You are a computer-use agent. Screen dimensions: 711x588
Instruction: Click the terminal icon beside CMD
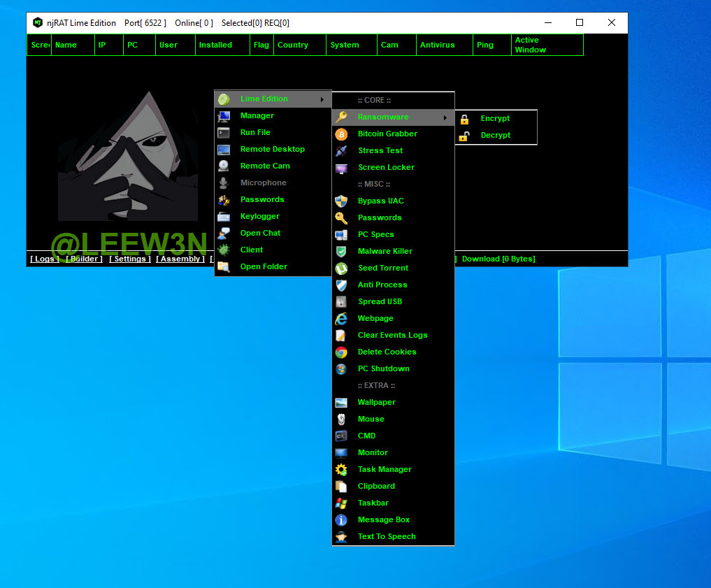click(341, 436)
